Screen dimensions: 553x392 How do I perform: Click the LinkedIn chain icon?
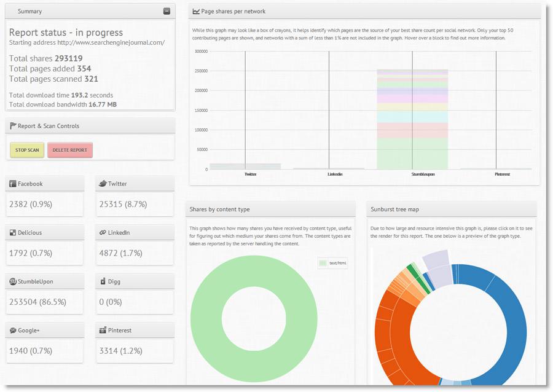[103, 233]
